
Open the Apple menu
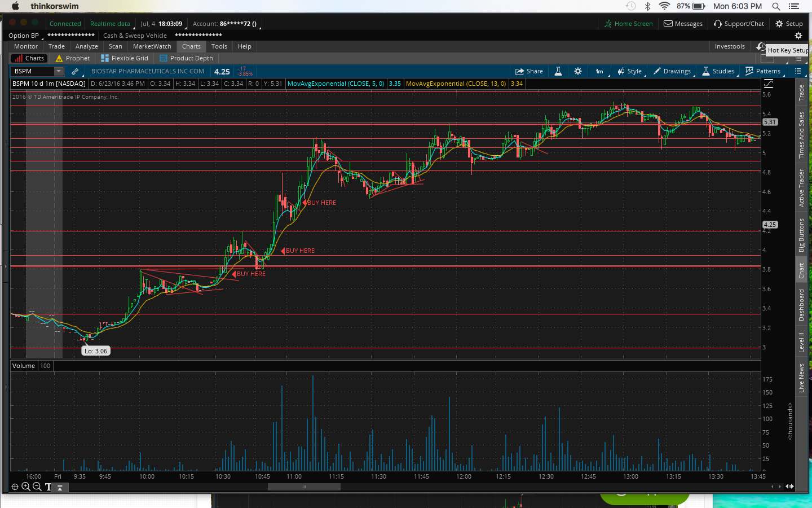tap(15, 6)
